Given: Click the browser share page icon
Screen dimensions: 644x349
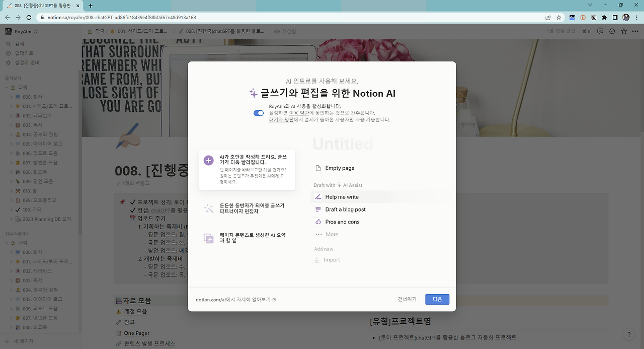Looking at the screenshot, I should click(x=548, y=17).
